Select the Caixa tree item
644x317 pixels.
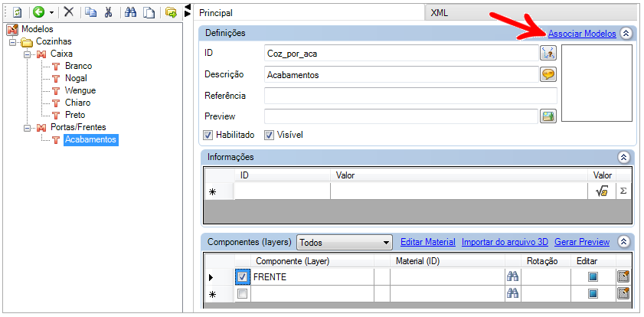61,54
